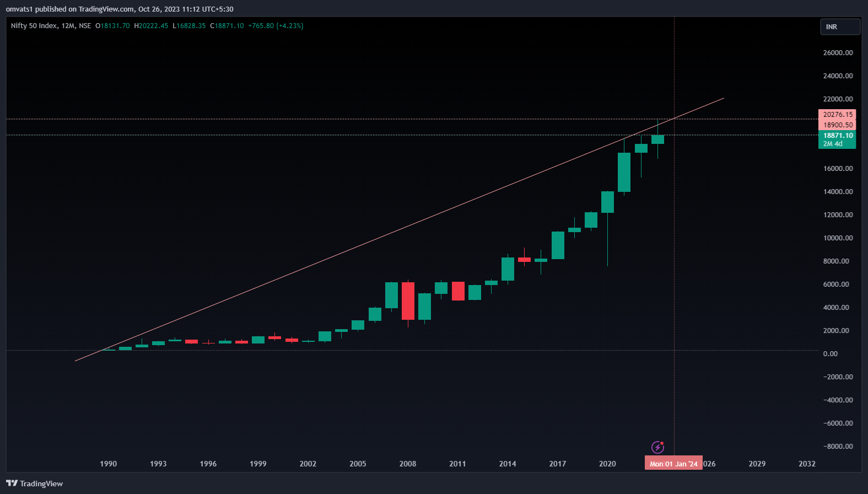Click the change value +765.80 (+4.23%)
This screenshot has width=868, height=494.
[x=276, y=26]
